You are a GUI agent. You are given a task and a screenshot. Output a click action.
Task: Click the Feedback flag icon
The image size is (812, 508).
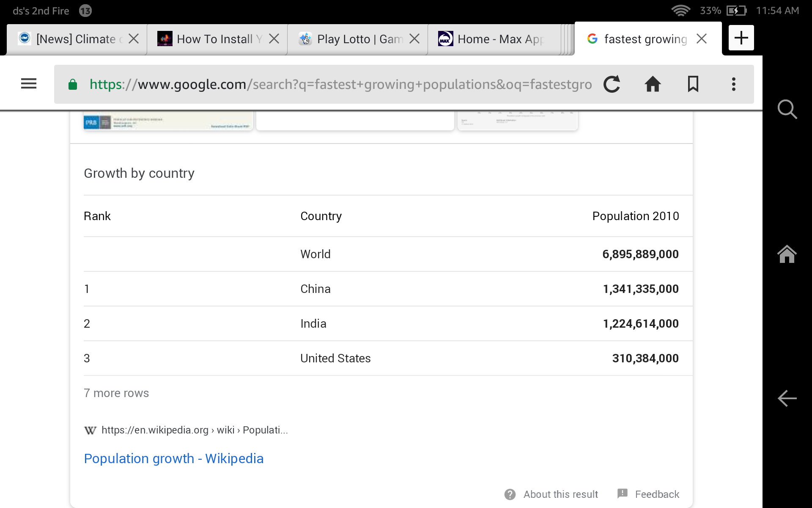point(623,494)
